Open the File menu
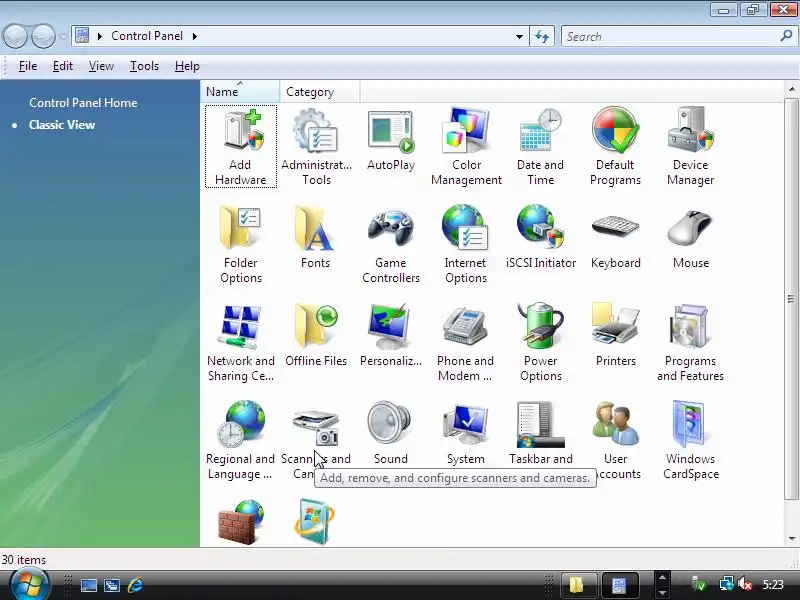Image resolution: width=800 pixels, height=600 pixels. pos(28,66)
